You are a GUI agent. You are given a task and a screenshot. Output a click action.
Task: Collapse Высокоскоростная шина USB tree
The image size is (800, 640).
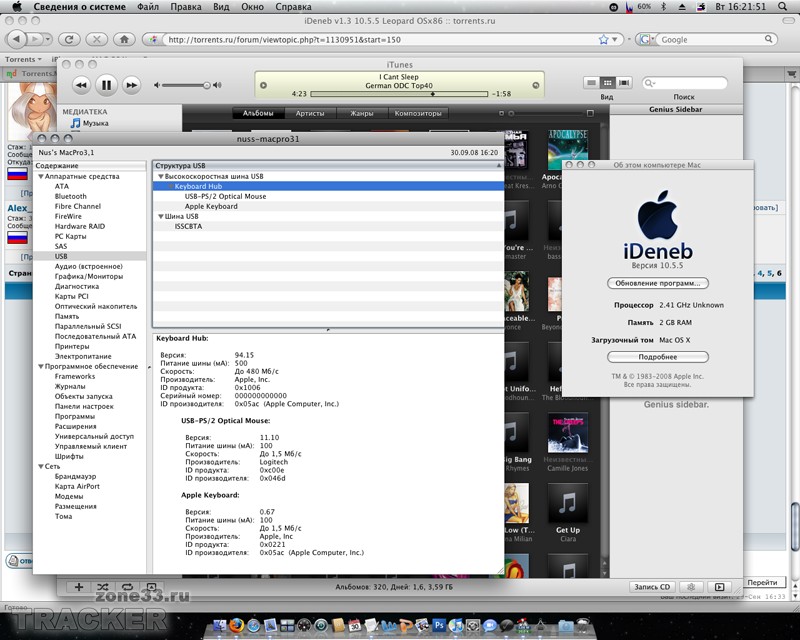(160, 177)
